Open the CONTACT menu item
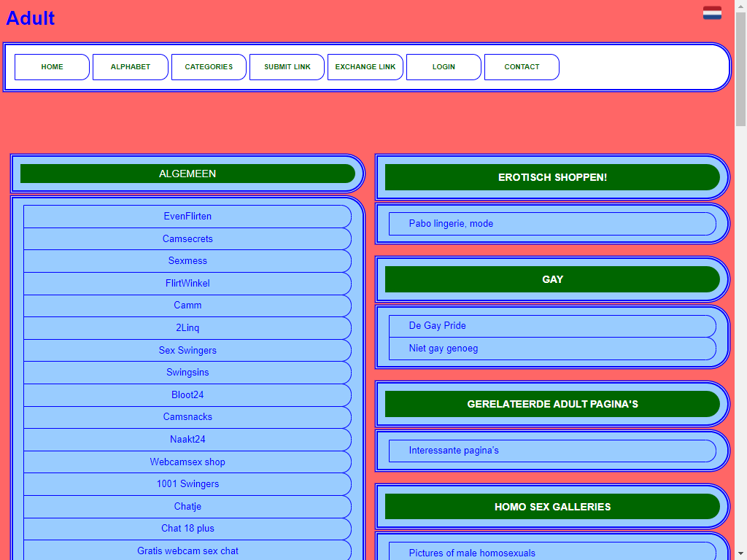The width and height of the screenshot is (747, 560). 522,66
